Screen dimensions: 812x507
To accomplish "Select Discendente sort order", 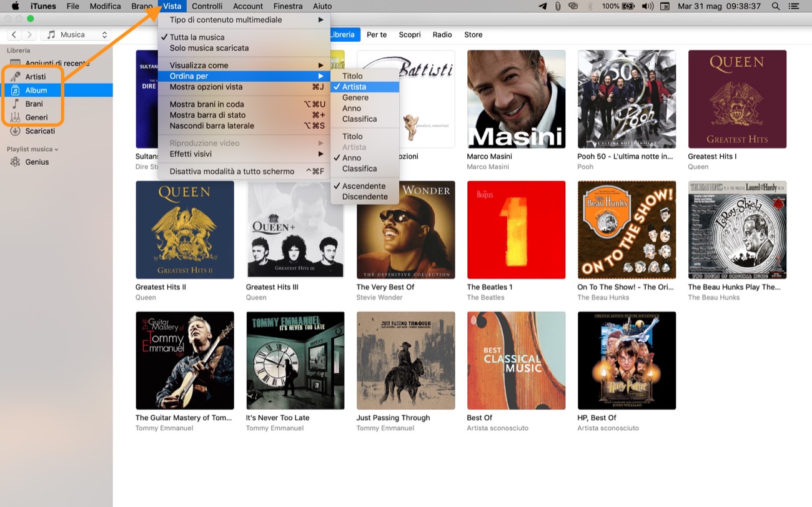I will [x=365, y=197].
